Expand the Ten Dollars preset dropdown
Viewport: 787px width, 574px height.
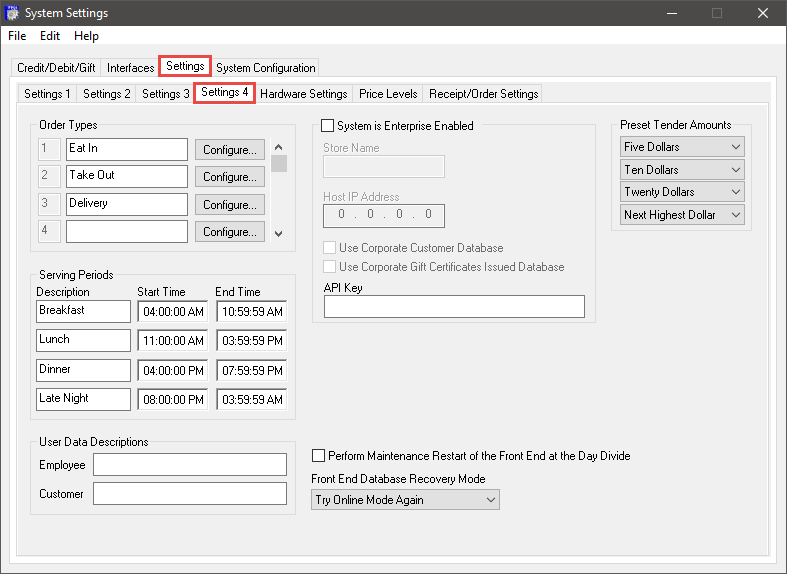(682, 170)
